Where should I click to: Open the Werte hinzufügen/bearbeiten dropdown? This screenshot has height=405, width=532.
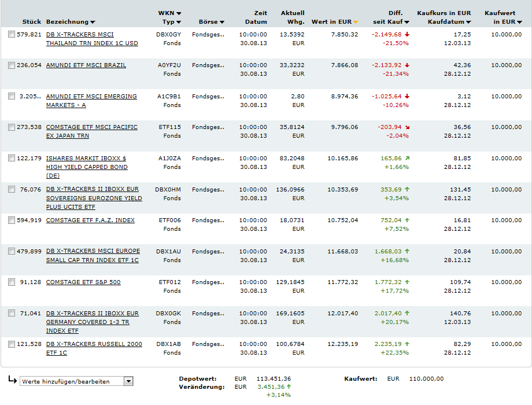128,381
